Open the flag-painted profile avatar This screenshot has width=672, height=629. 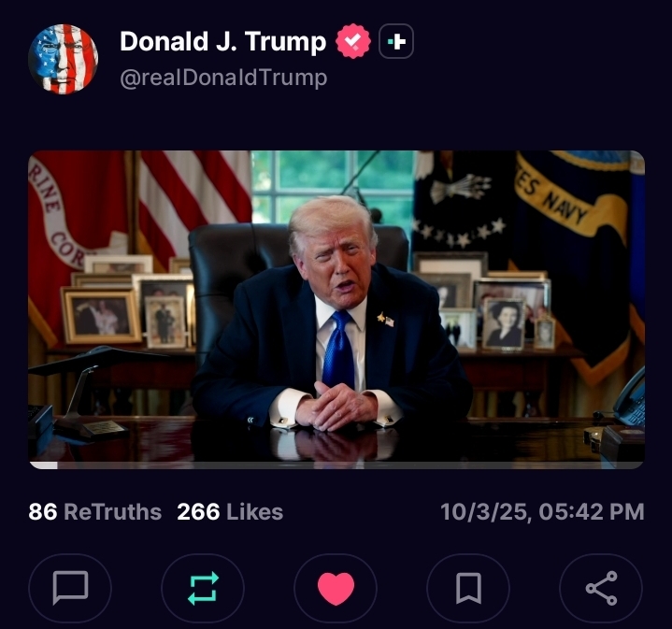tap(63, 59)
